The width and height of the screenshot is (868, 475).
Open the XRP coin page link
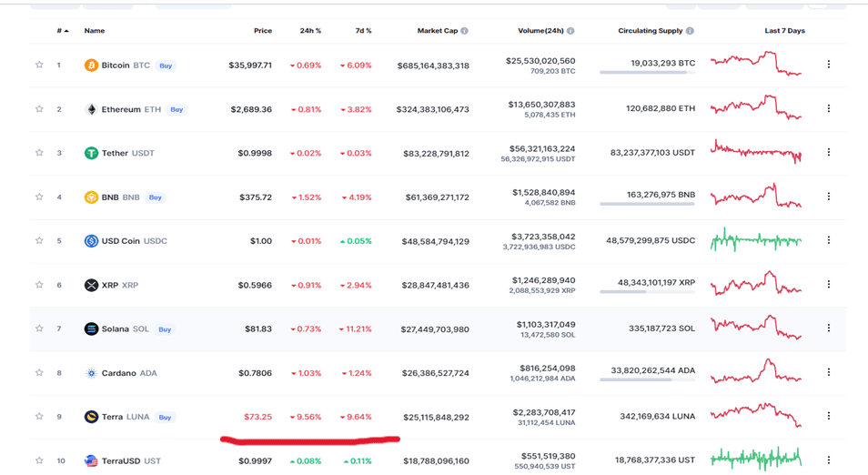119,285
